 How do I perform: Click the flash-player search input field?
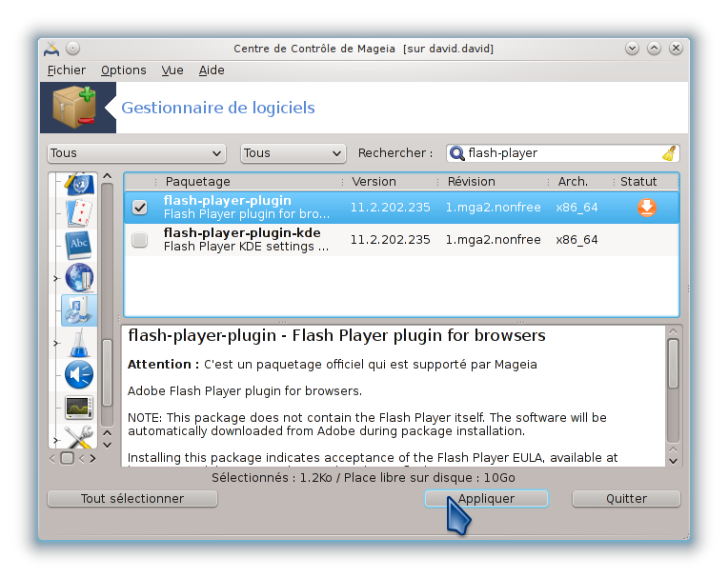563,153
